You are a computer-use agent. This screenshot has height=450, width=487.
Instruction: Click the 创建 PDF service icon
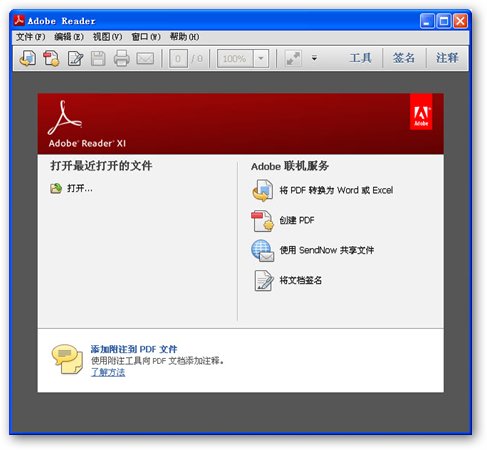tap(262, 220)
